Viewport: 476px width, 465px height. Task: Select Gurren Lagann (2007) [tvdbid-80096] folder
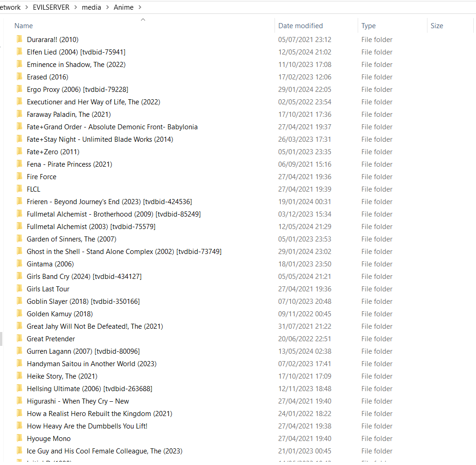coord(83,351)
